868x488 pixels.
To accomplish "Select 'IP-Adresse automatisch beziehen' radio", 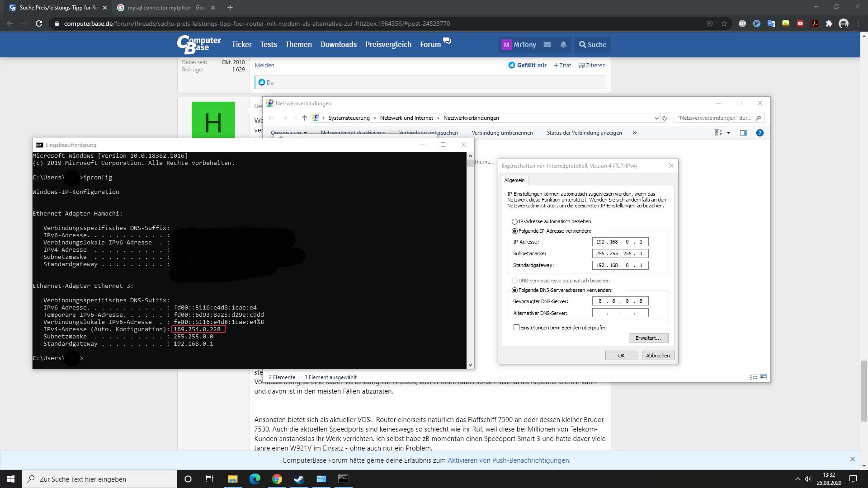I will pos(514,221).
